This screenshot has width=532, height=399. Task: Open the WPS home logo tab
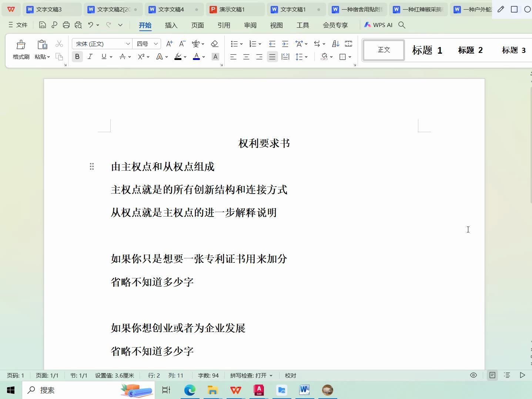pyautogui.click(x=11, y=9)
